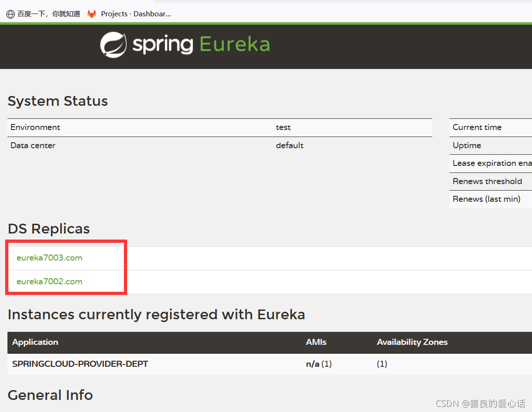Open bookmark 百度一下，你就知道

click(49, 14)
